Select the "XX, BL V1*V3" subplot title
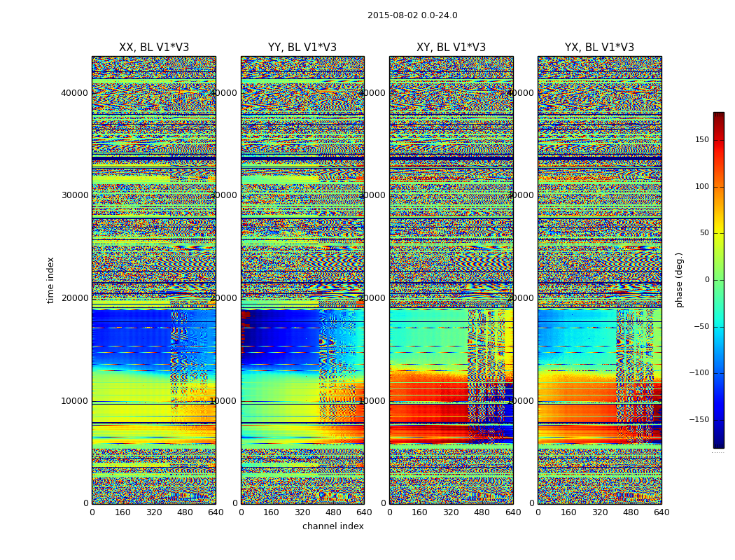 154,48
